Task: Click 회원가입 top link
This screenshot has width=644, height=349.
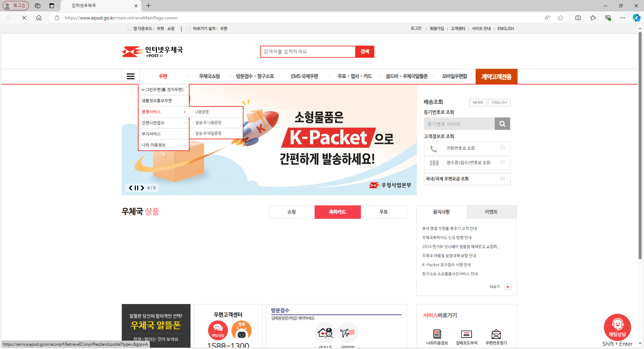Action: (x=437, y=29)
